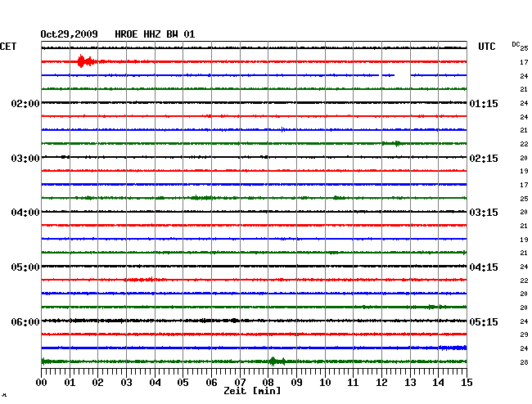Viewport: 532px width, 404px height.
Task: Click the UTC time label '01:15'
Action: point(484,103)
